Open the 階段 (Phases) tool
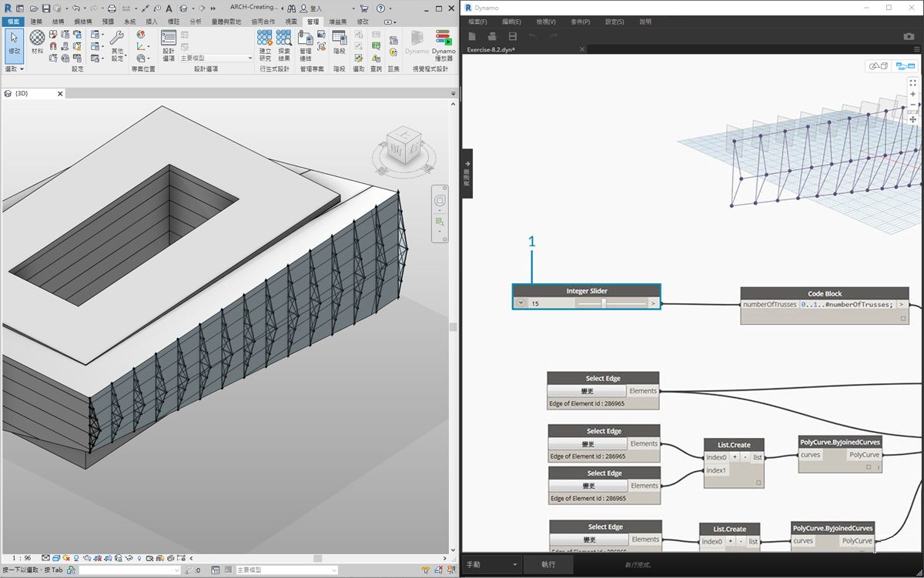This screenshot has width=924, height=578. [x=340, y=43]
